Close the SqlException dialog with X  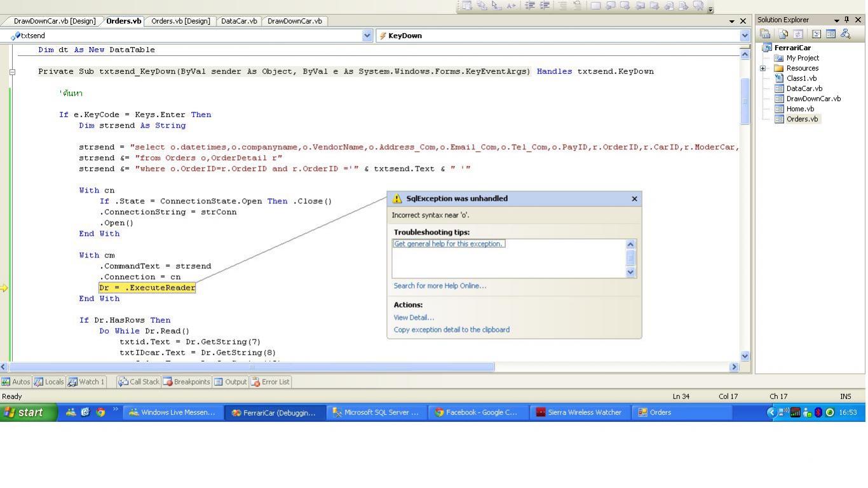click(x=634, y=199)
